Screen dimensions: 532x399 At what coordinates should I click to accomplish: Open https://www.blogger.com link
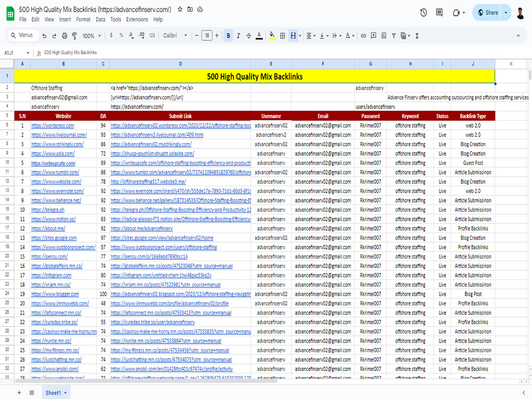pyautogui.click(x=55, y=294)
